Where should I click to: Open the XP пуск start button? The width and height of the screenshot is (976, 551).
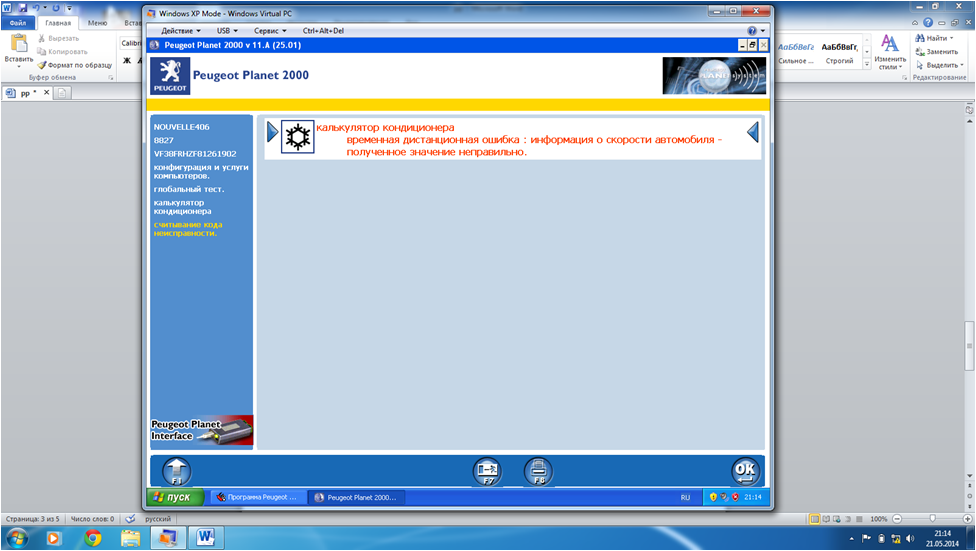(176, 497)
